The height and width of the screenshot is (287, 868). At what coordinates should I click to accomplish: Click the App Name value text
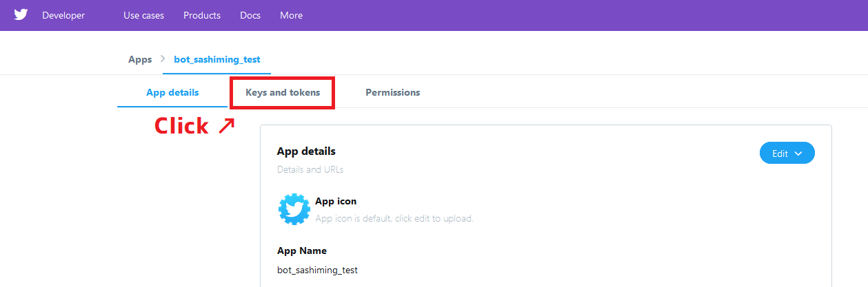coord(317,270)
